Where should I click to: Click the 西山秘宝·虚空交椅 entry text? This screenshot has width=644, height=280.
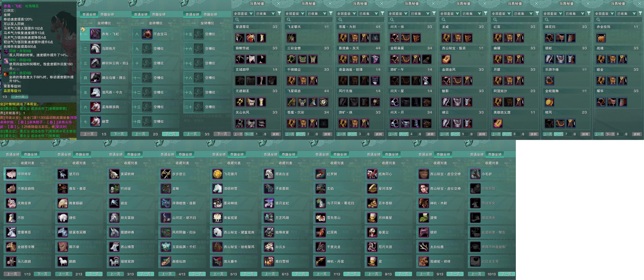pyautogui.click(x=445, y=174)
